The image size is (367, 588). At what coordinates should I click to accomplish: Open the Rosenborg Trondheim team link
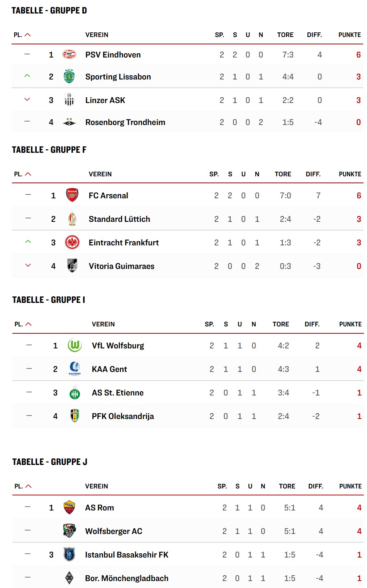(125, 122)
